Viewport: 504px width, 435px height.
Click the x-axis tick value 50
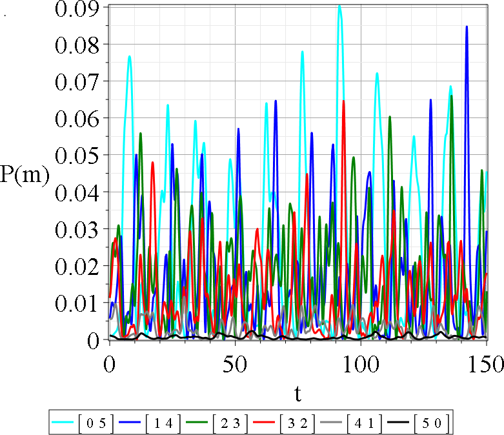235,364
